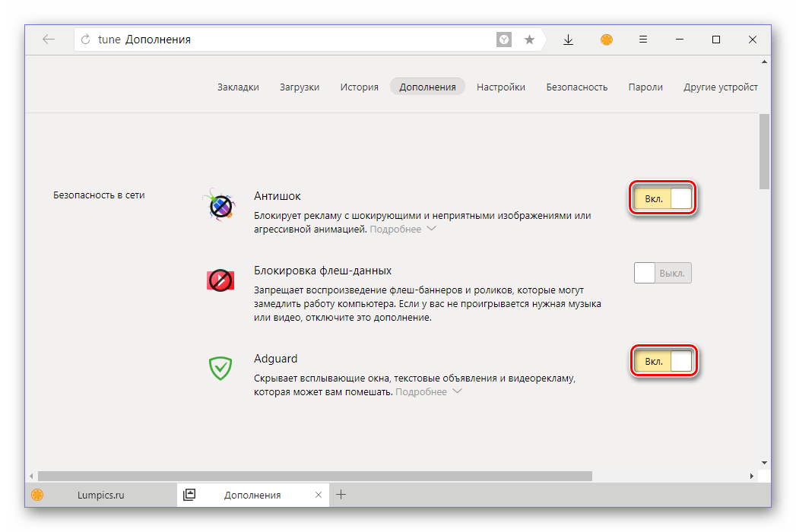Click the orange extension icon in toolbar

click(606, 40)
